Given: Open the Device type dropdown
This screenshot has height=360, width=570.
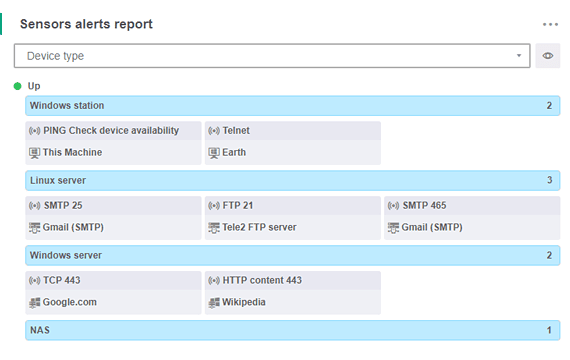Looking at the screenshot, I should click(272, 56).
